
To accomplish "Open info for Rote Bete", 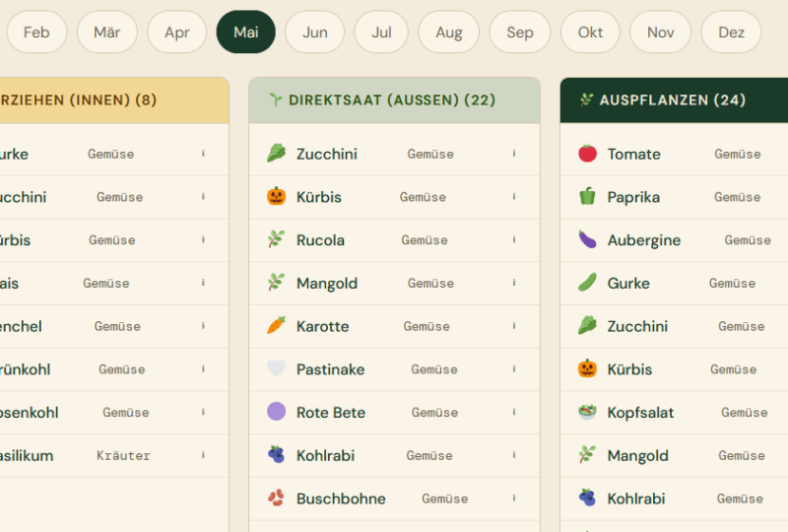I will 513,412.
